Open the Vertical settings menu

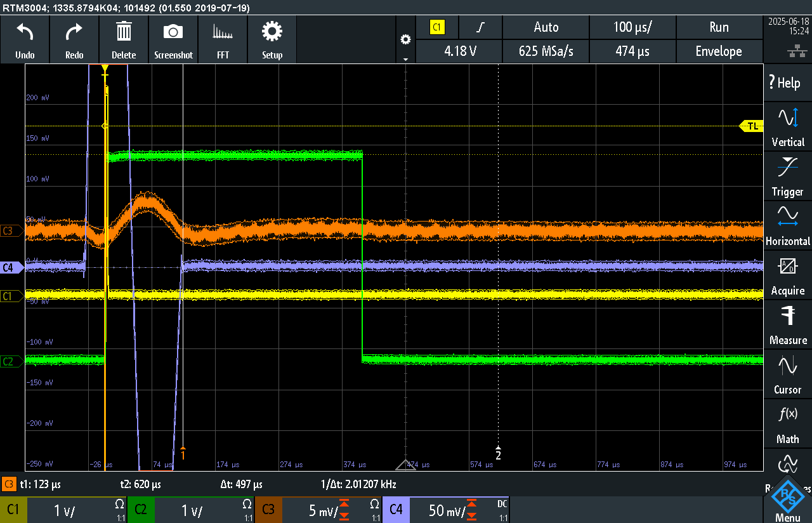point(788,126)
